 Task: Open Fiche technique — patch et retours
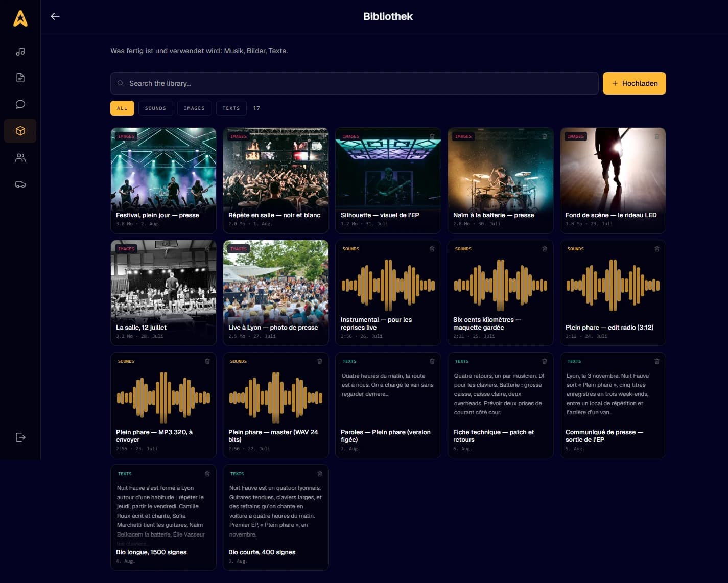(x=501, y=405)
